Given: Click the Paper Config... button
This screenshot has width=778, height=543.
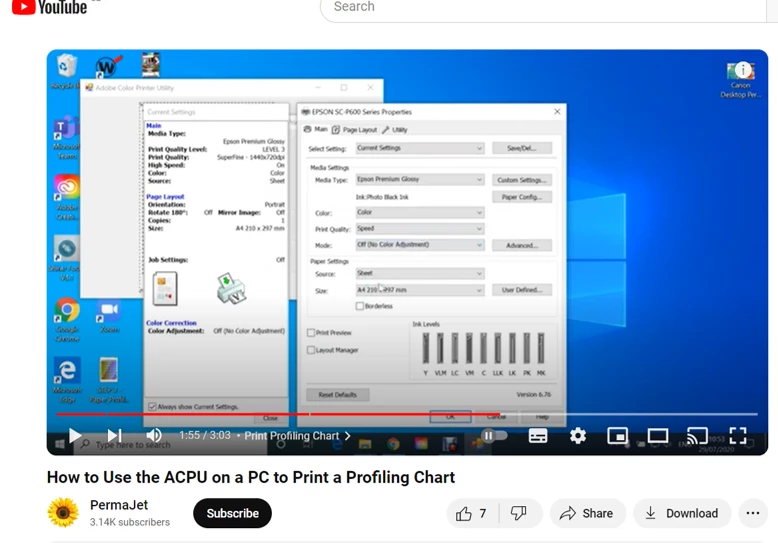Looking at the screenshot, I should pos(521,197).
